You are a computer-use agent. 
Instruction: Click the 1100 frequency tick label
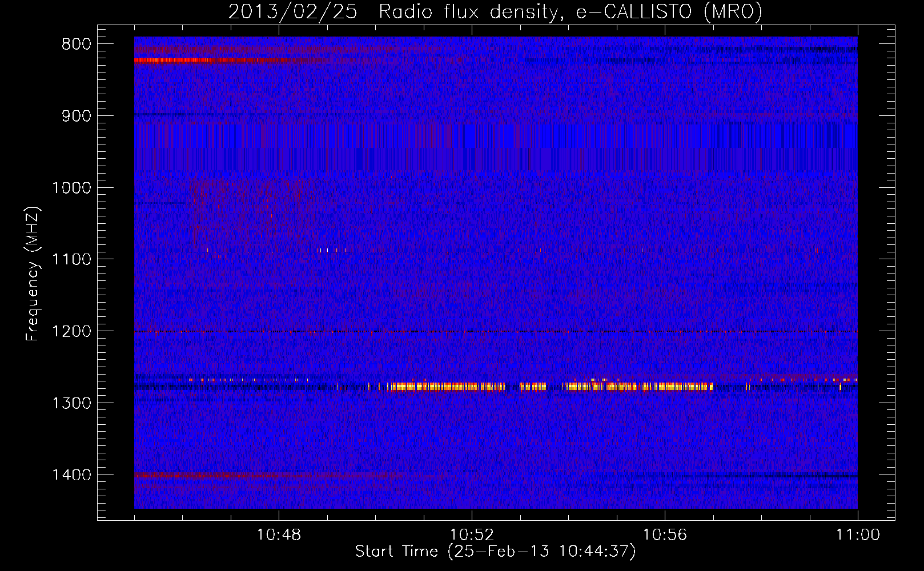pos(72,260)
